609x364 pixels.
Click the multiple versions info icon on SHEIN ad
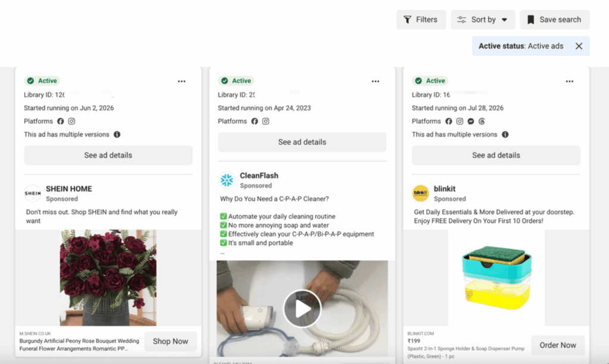coord(117,134)
